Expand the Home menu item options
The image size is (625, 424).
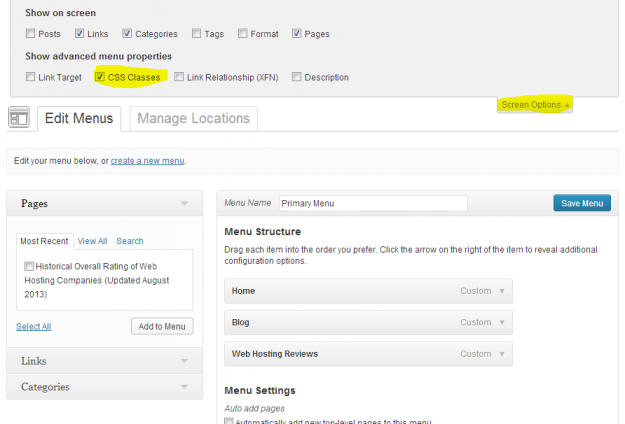tap(502, 291)
